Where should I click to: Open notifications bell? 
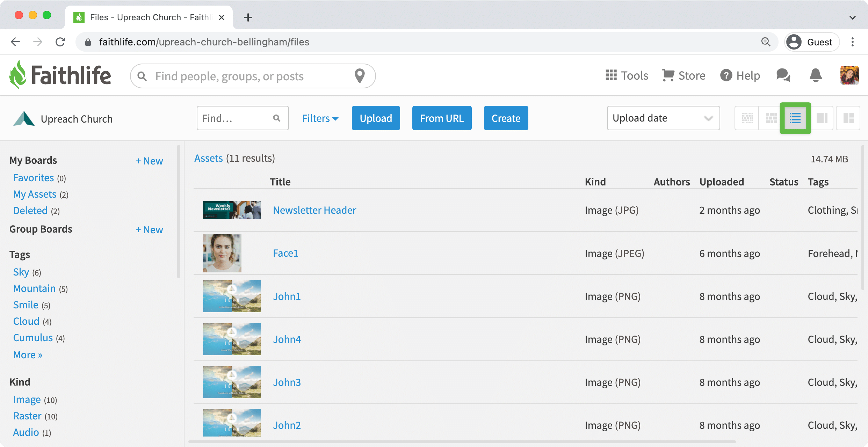(815, 75)
